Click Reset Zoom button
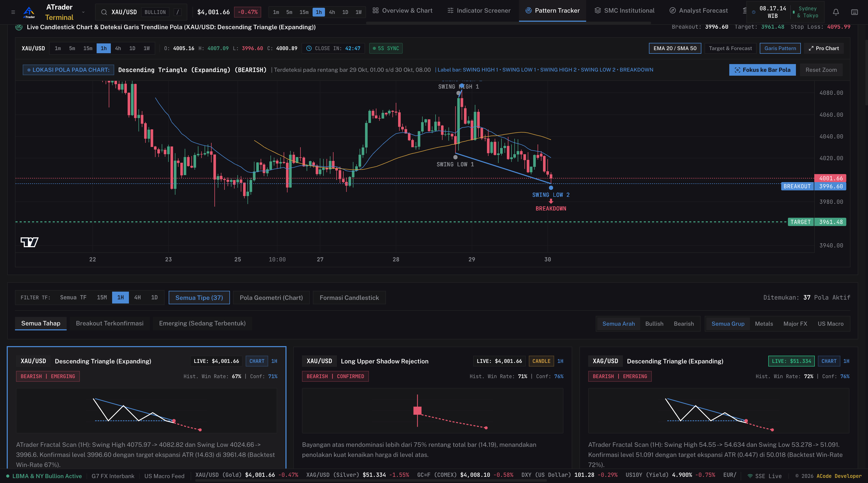Image resolution: width=868 pixels, height=483 pixels. click(x=821, y=70)
